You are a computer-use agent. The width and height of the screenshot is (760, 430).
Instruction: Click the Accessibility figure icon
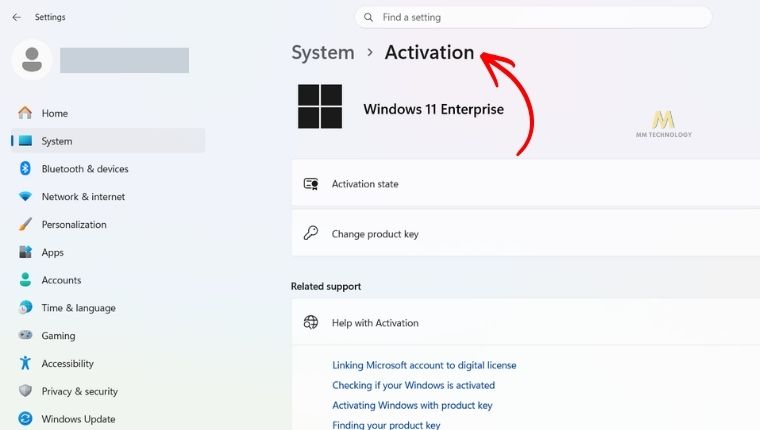25,363
